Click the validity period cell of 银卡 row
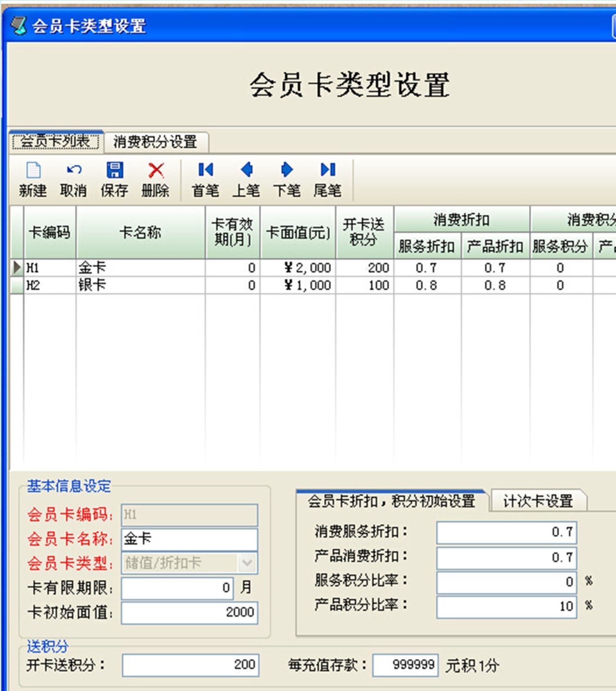The width and height of the screenshot is (616, 691). [232, 285]
